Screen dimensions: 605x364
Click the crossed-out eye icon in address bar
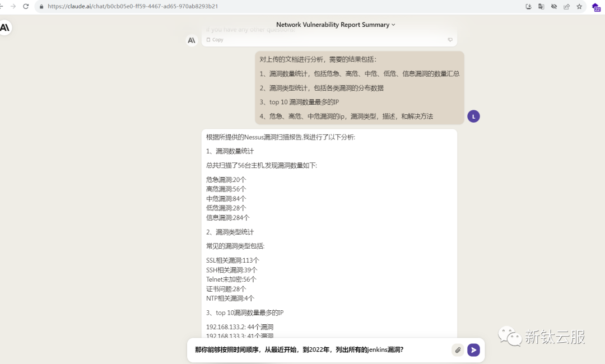(554, 7)
